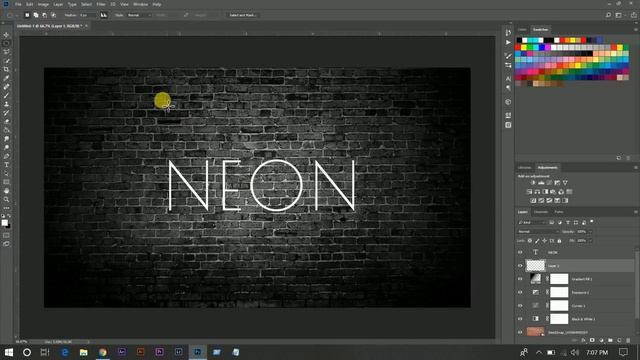The height and width of the screenshot is (360, 640).
Task: Click the search icon in options bar
Action: 608,15
